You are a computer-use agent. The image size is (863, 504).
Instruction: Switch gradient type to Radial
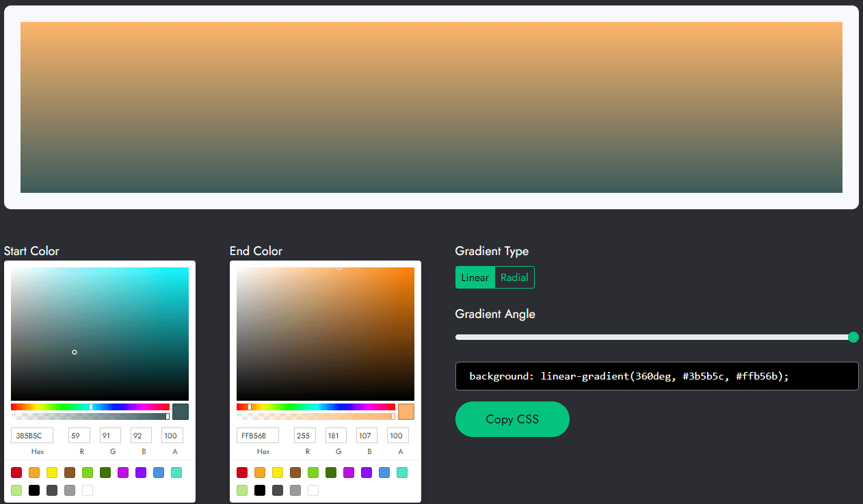pyautogui.click(x=514, y=277)
